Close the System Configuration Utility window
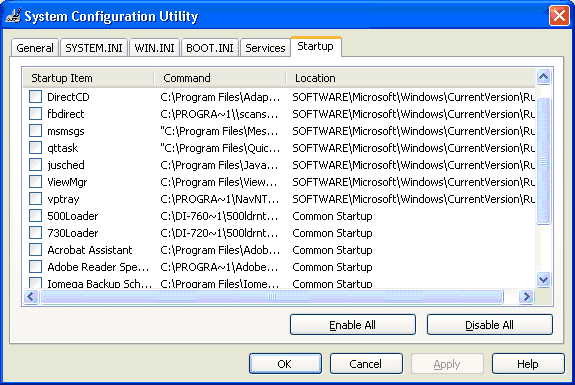This screenshot has width=575, height=385. 559,16
